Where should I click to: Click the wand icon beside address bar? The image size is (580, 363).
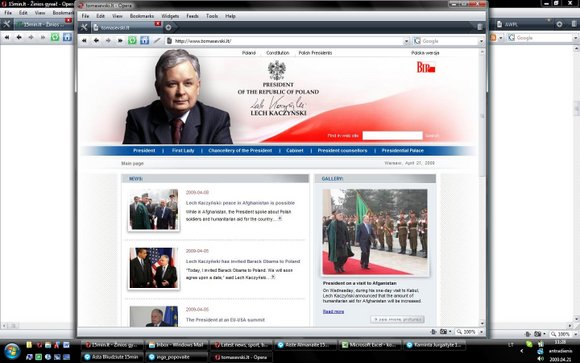click(x=157, y=41)
